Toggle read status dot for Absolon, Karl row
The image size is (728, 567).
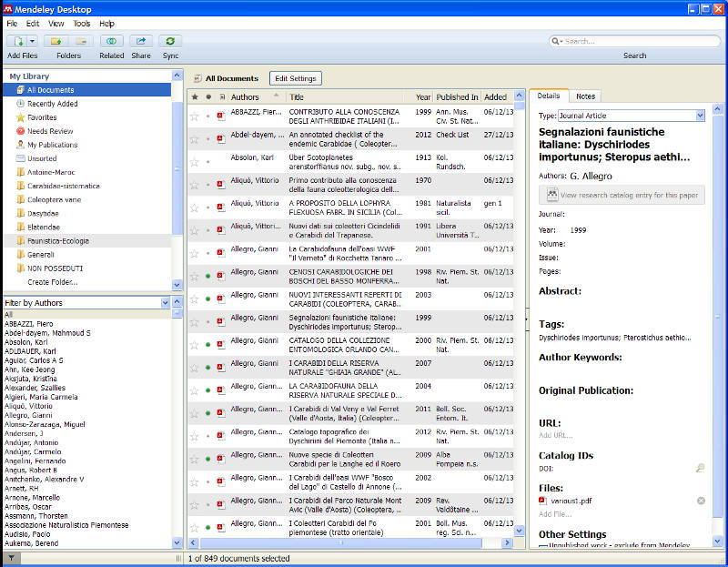click(x=207, y=163)
